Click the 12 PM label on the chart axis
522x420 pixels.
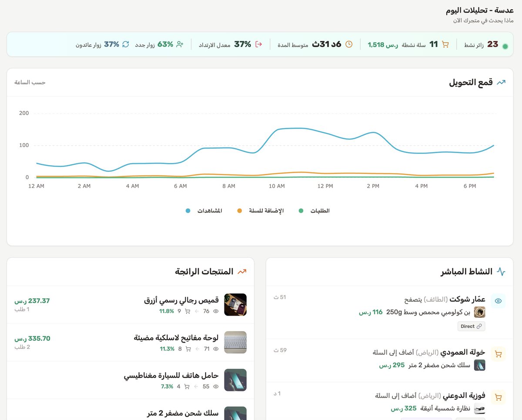click(325, 186)
